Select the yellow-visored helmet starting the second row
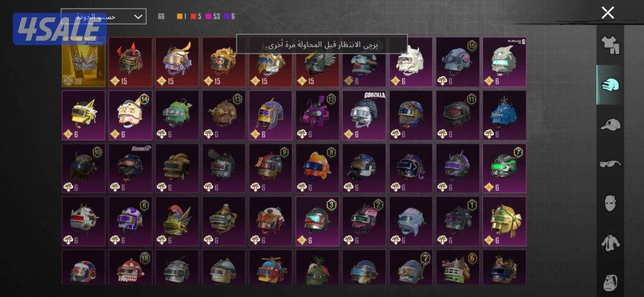This screenshot has width=644, height=297. coord(83,115)
